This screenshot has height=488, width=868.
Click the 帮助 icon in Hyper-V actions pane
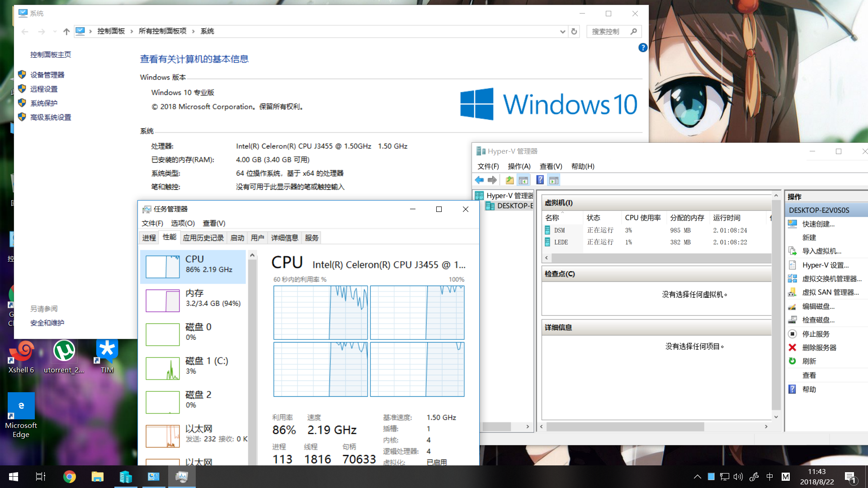tap(793, 389)
